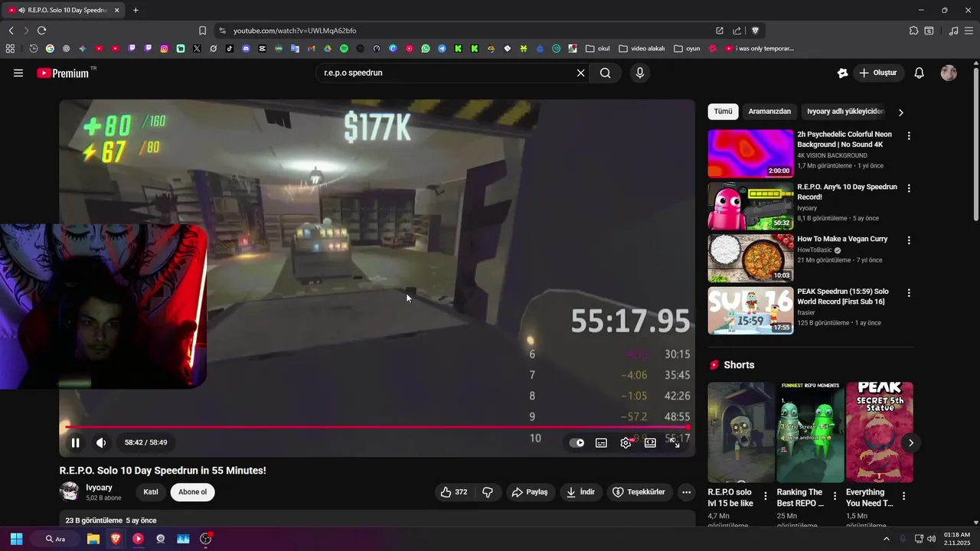Select the Aramanızdan filter chip
The height and width of the screenshot is (551, 980).
click(x=769, y=112)
